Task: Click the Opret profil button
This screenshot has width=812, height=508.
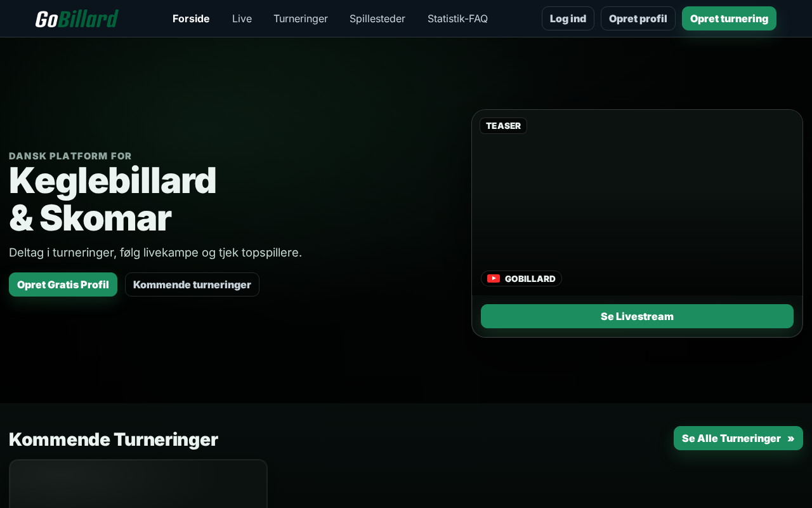Action: (638, 18)
